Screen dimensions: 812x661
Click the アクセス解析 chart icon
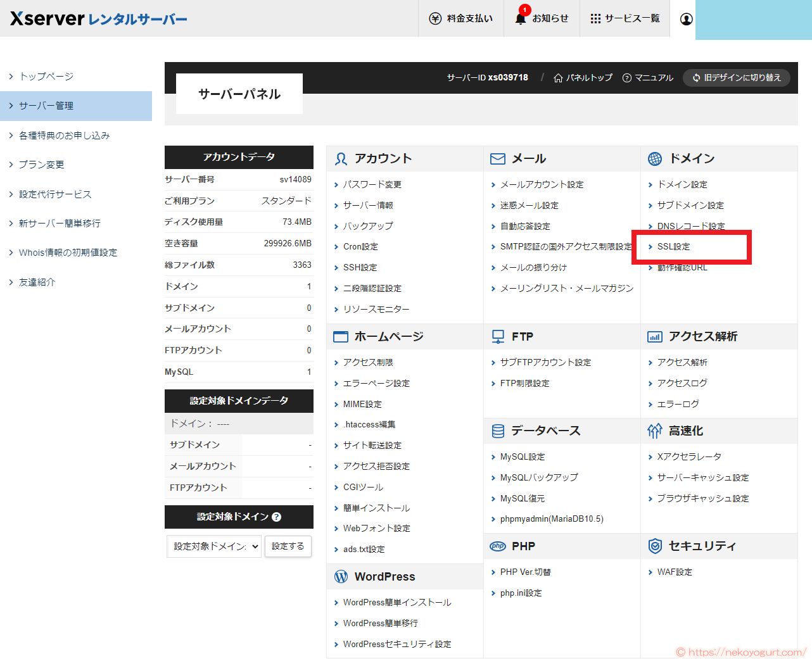[x=655, y=336]
